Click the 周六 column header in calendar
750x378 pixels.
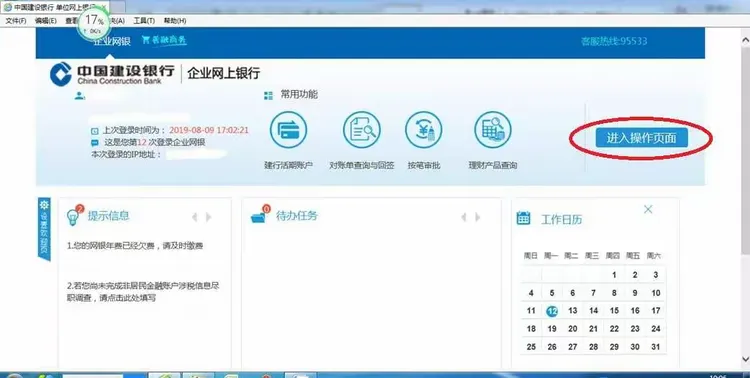pos(654,256)
